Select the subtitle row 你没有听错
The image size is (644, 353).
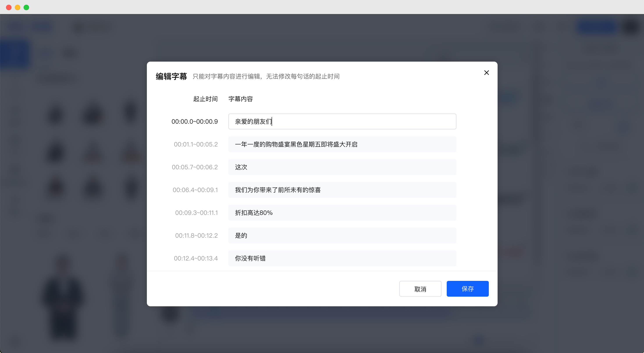(x=342, y=258)
